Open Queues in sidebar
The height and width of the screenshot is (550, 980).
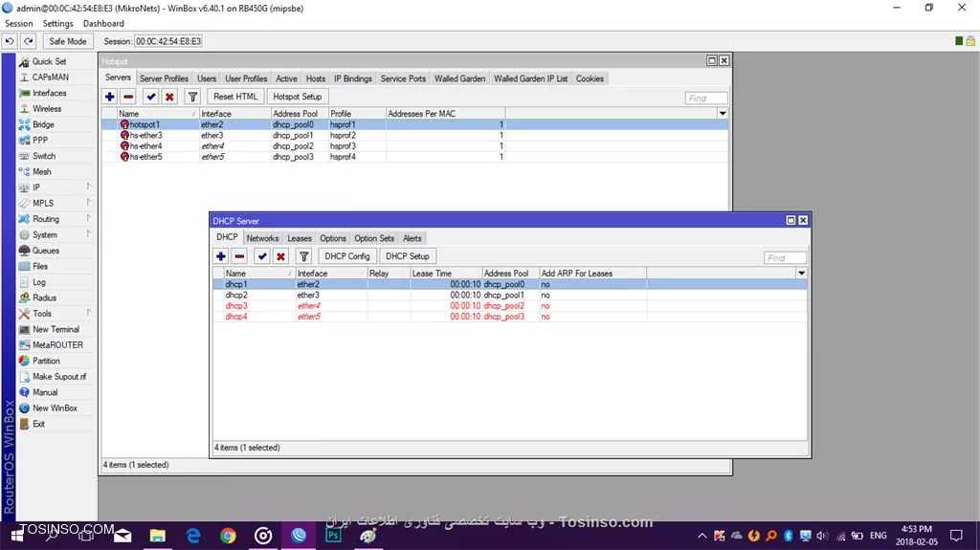point(46,251)
